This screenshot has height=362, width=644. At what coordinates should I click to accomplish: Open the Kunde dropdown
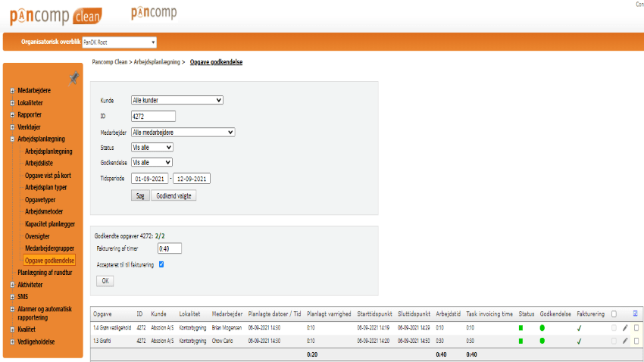click(x=177, y=100)
